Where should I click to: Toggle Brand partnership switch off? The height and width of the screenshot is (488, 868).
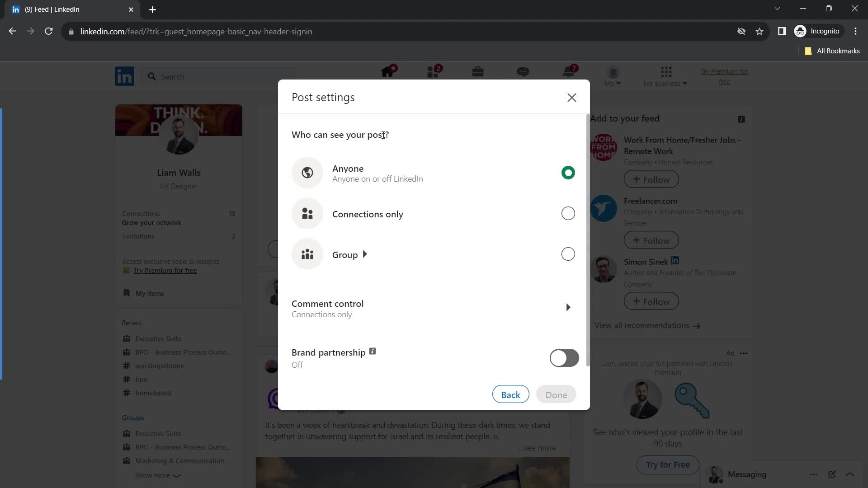[563, 358]
